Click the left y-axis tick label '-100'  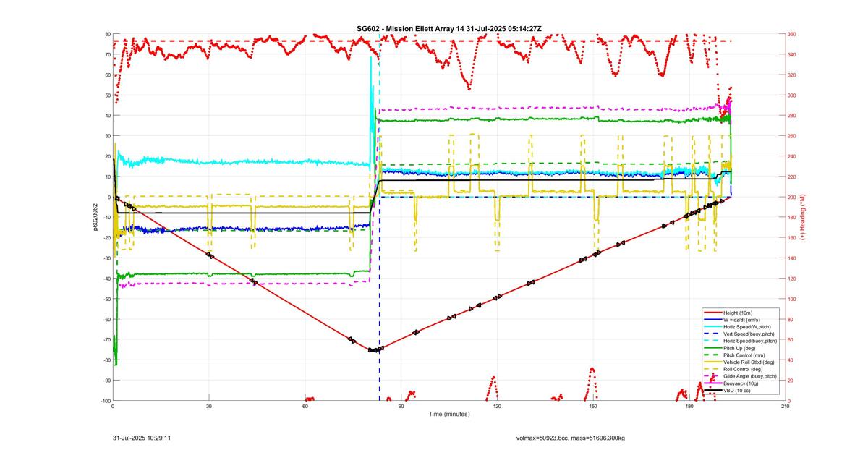(x=105, y=401)
